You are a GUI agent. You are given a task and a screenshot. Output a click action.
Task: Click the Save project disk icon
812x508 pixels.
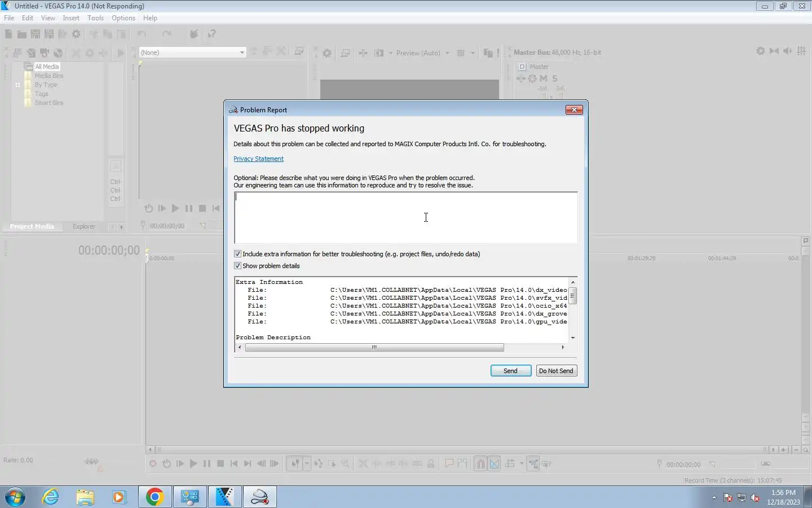point(35,34)
